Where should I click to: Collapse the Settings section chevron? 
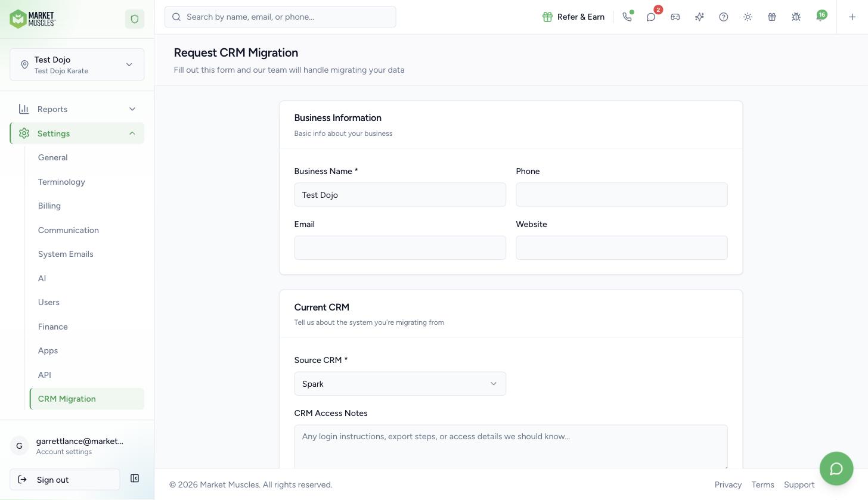point(132,133)
